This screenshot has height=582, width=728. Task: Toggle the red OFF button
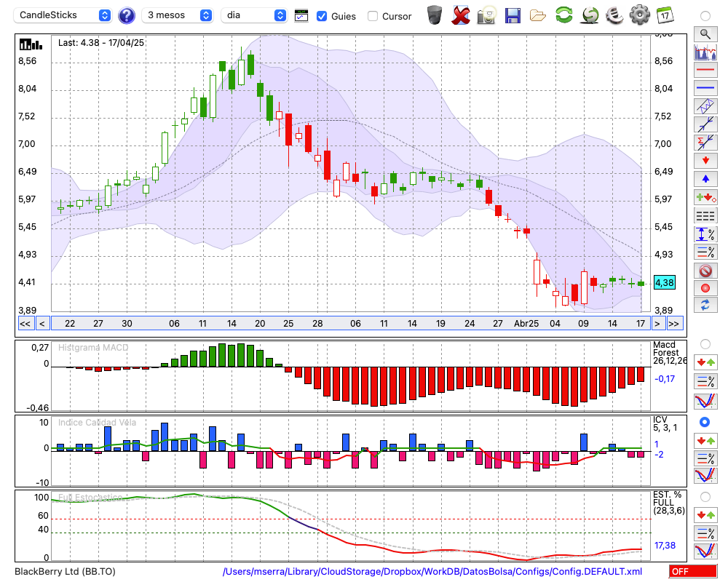pos(693,571)
